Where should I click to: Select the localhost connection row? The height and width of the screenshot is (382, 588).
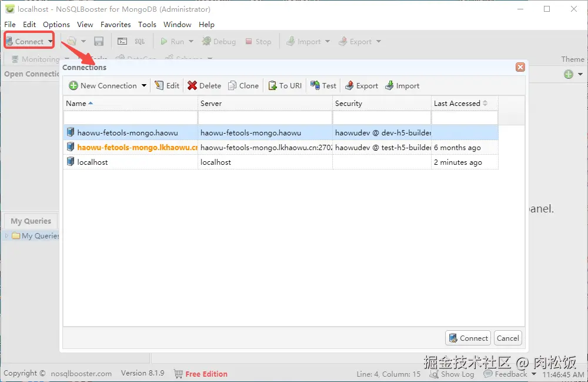pos(281,162)
